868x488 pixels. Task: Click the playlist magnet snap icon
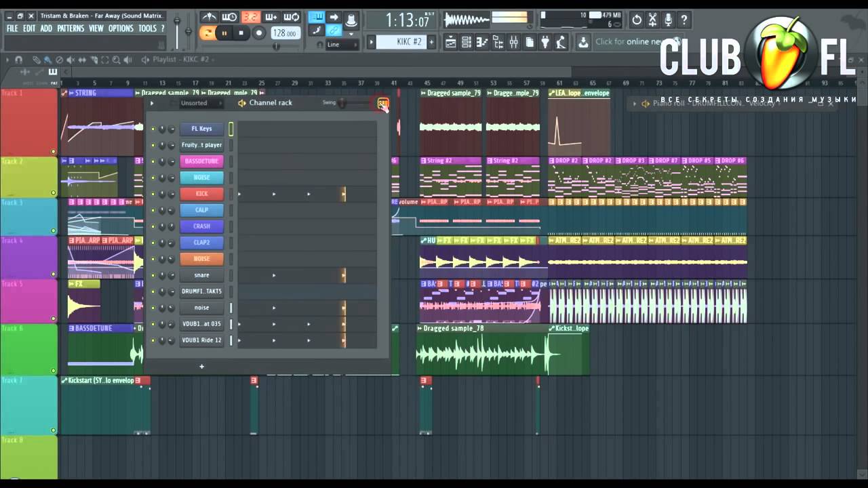coord(18,60)
